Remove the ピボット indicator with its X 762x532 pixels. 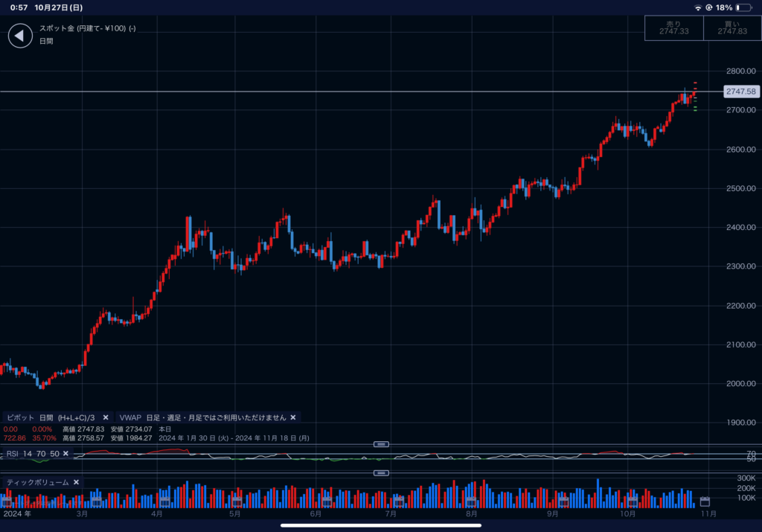click(106, 418)
